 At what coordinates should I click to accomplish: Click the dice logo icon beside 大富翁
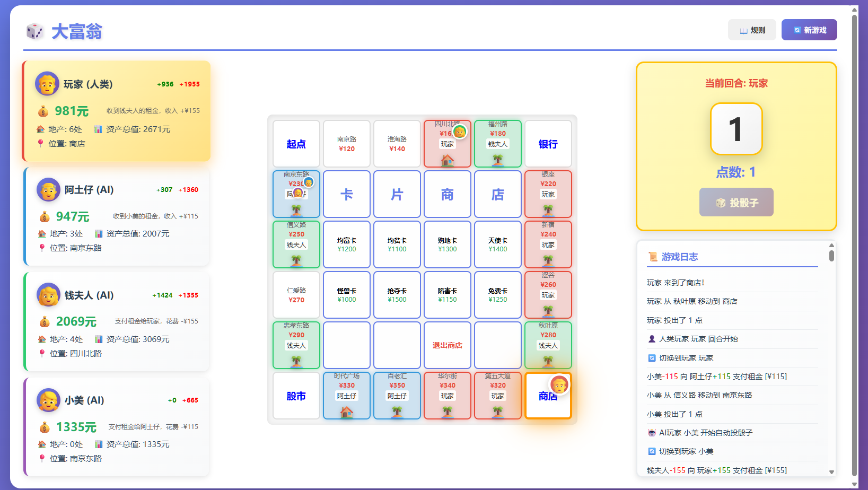click(35, 31)
